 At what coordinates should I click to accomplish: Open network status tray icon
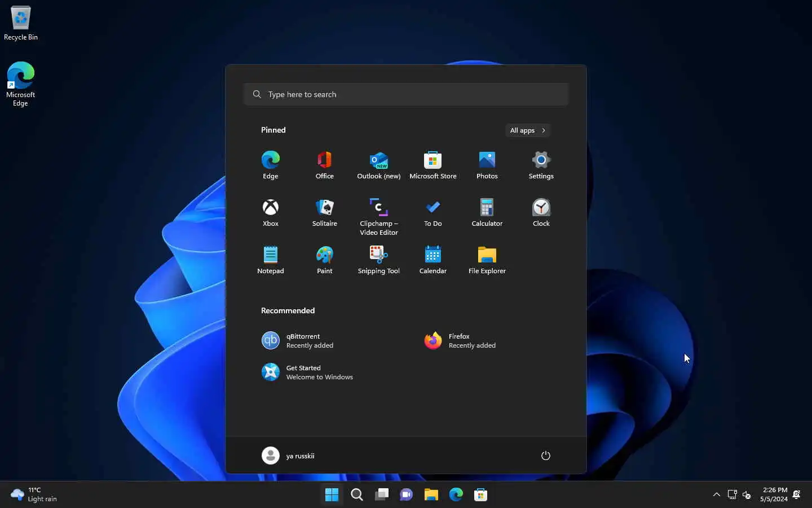pos(732,495)
